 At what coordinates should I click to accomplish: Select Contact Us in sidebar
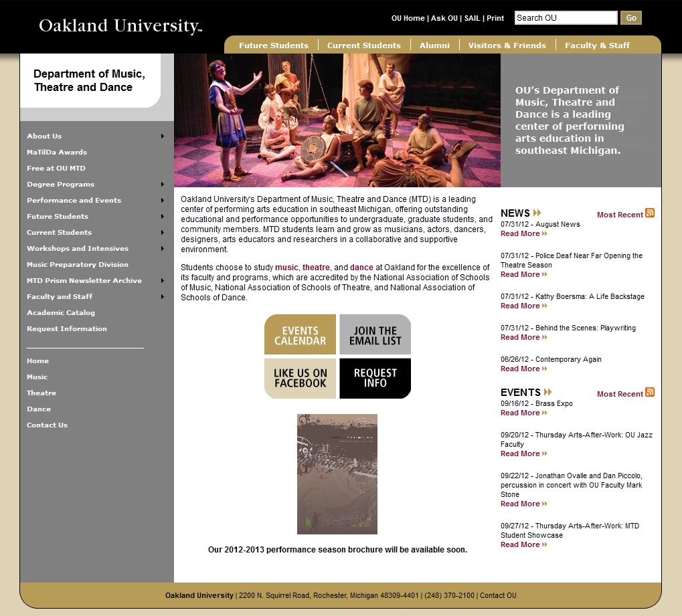(x=47, y=425)
